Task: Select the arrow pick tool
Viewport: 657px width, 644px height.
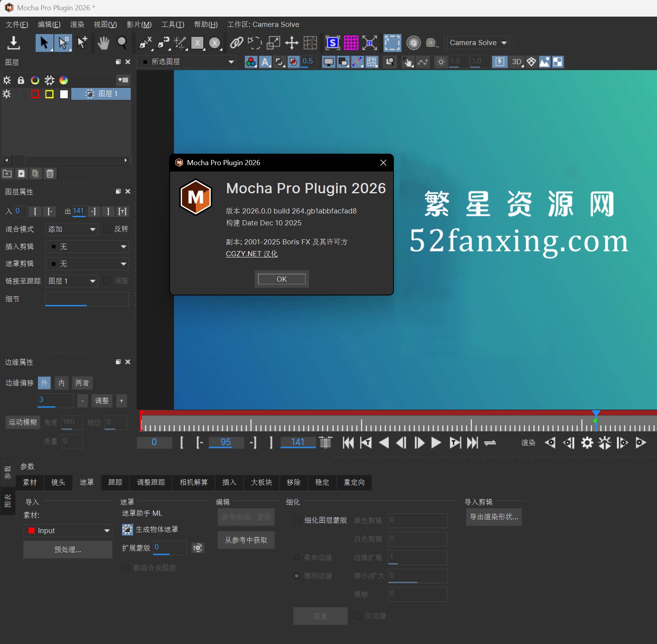Action: coord(44,43)
